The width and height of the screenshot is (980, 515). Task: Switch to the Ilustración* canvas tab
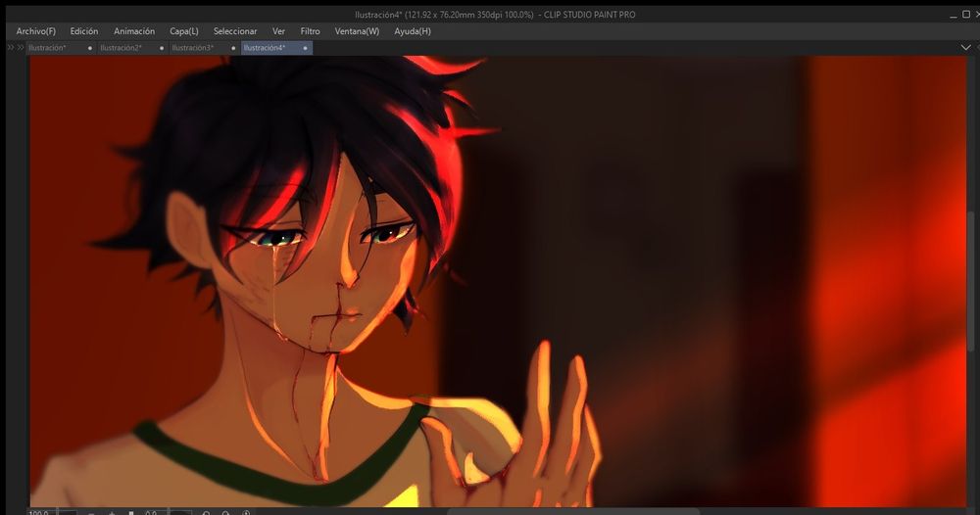point(61,48)
